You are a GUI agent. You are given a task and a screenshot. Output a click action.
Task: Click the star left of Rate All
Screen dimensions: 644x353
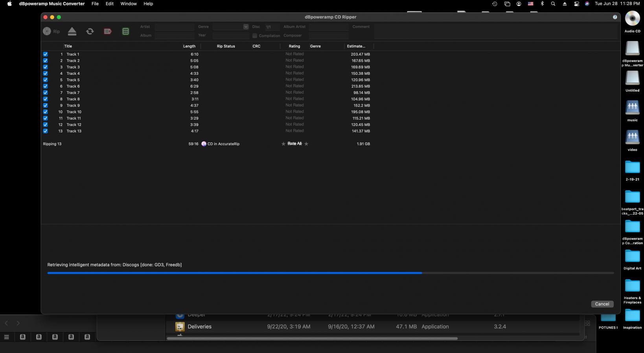point(283,144)
